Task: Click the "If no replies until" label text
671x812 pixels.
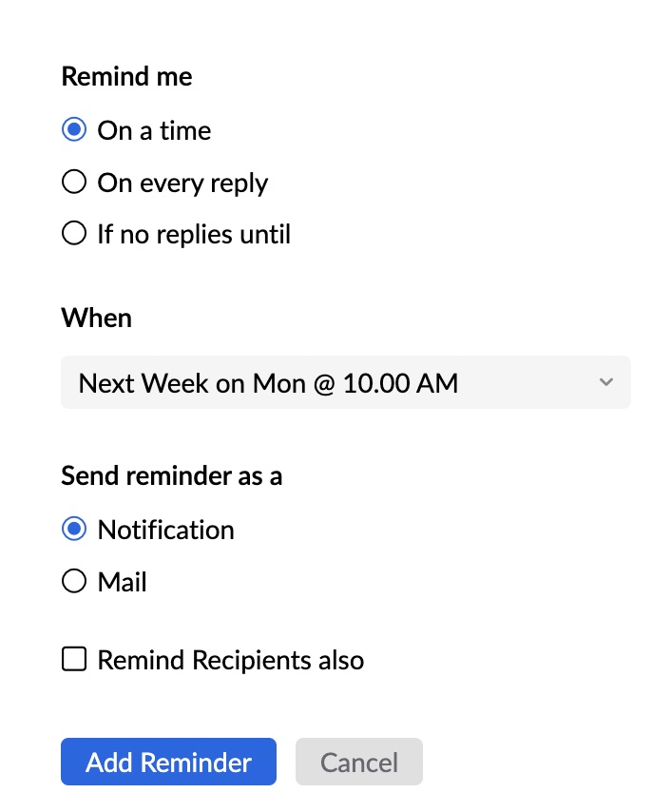Action: tap(192, 233)
